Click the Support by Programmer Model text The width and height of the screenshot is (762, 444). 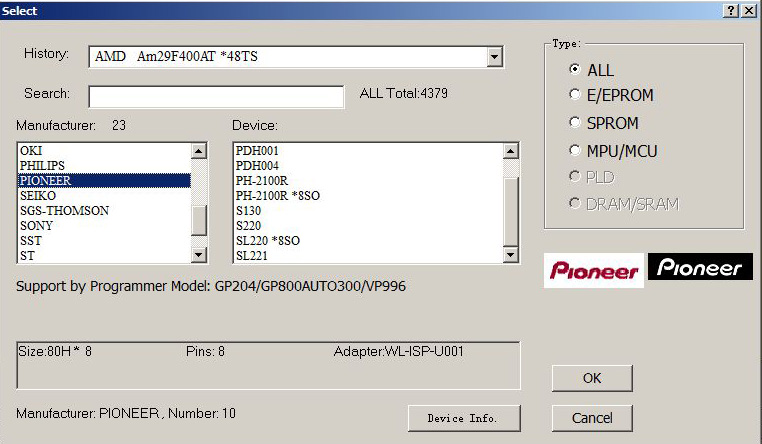[x=211, y=286]
